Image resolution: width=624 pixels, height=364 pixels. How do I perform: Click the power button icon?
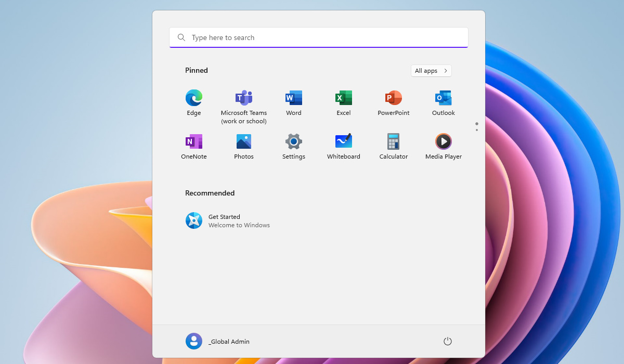click(x=448, y=341)
